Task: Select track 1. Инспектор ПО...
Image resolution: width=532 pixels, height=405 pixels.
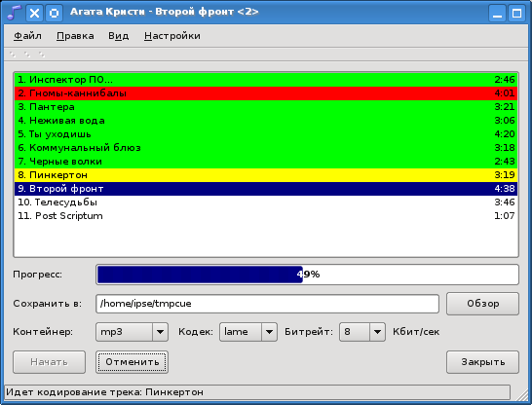Action: pos(266,80)
